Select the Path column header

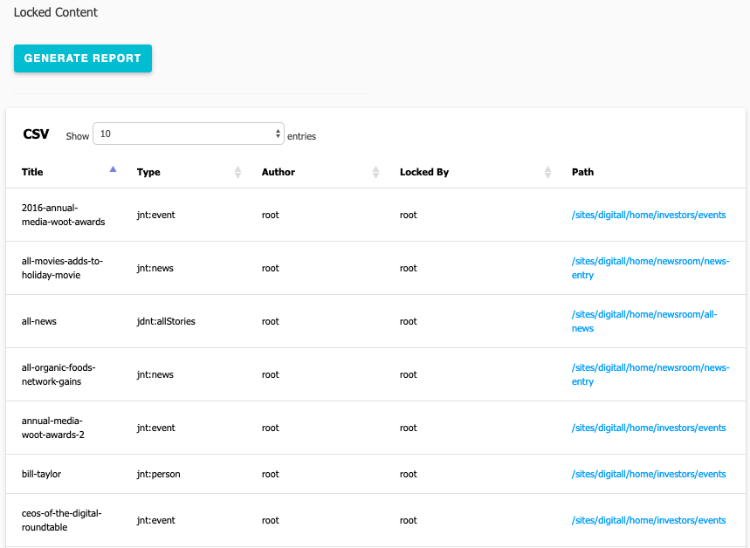click(x=583, y=172)
